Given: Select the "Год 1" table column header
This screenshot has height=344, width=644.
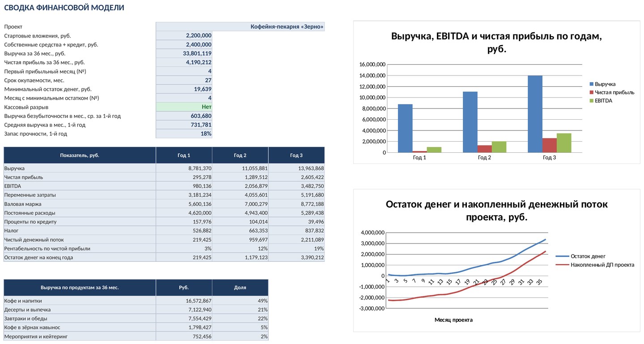Looking at the screenshot, I should (x=184, y=155).
